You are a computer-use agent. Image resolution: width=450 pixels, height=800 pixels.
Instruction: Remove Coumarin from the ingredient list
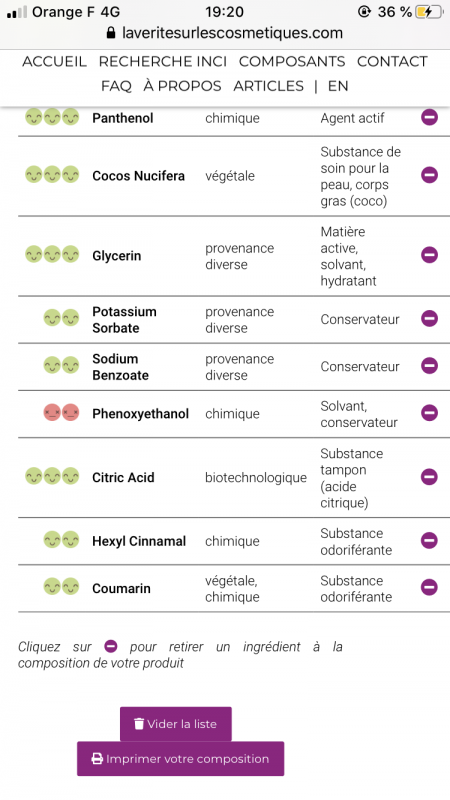[429, 587]
